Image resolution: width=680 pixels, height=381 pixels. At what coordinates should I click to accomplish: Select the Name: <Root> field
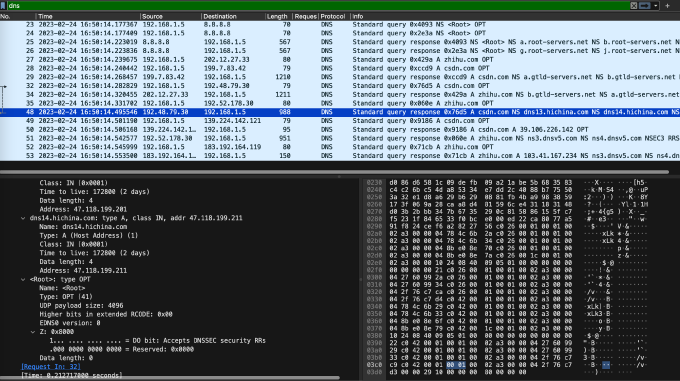pyautogui.click(x=62, y=288)
